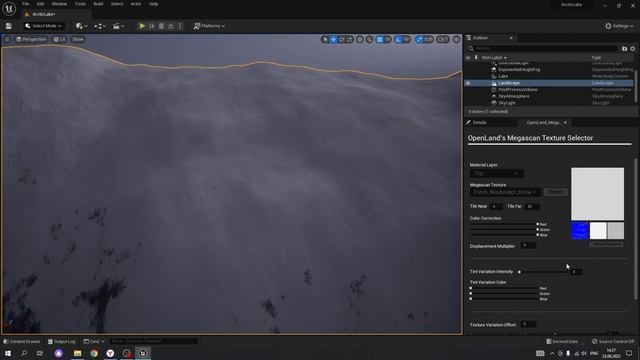640x360 pixels.
Task: Adjust the Tint Variation Intensity slider
Action: pos(543,272)
